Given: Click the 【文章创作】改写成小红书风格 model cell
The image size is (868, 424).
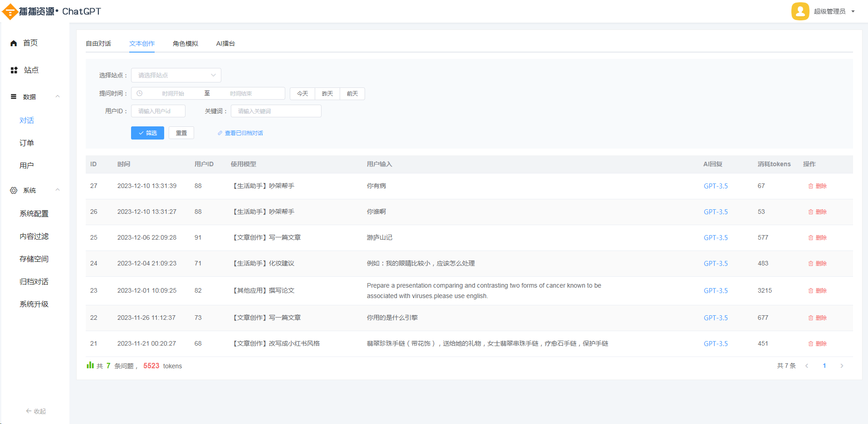Looking at the screenshot, I should click(276, 344).
